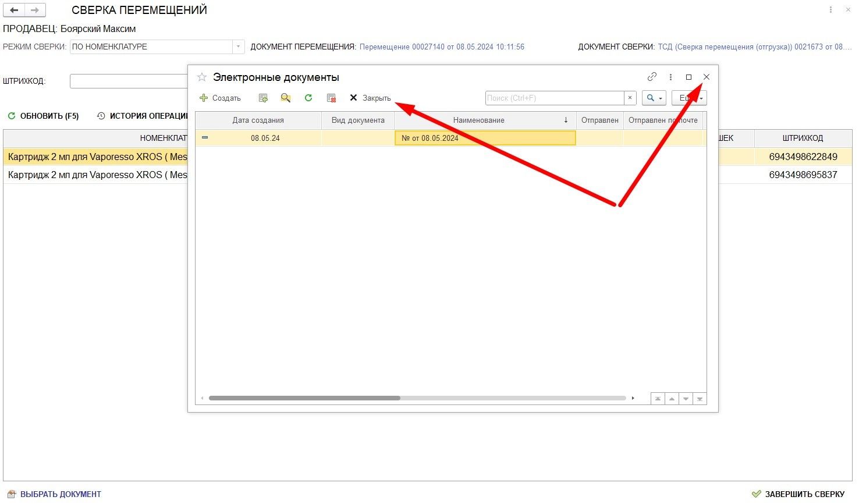Get link to this dialog via chain icon
859x504 pixels.
(x=652, y=77)
